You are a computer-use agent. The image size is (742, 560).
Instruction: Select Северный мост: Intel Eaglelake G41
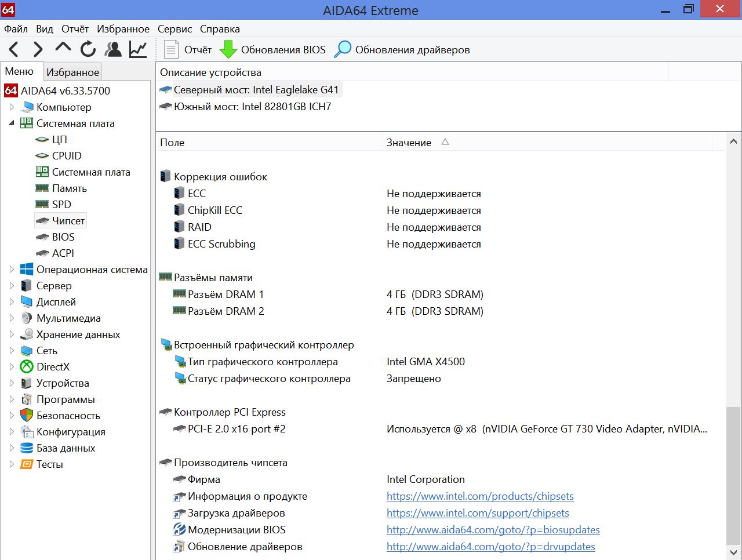point(249,90)
